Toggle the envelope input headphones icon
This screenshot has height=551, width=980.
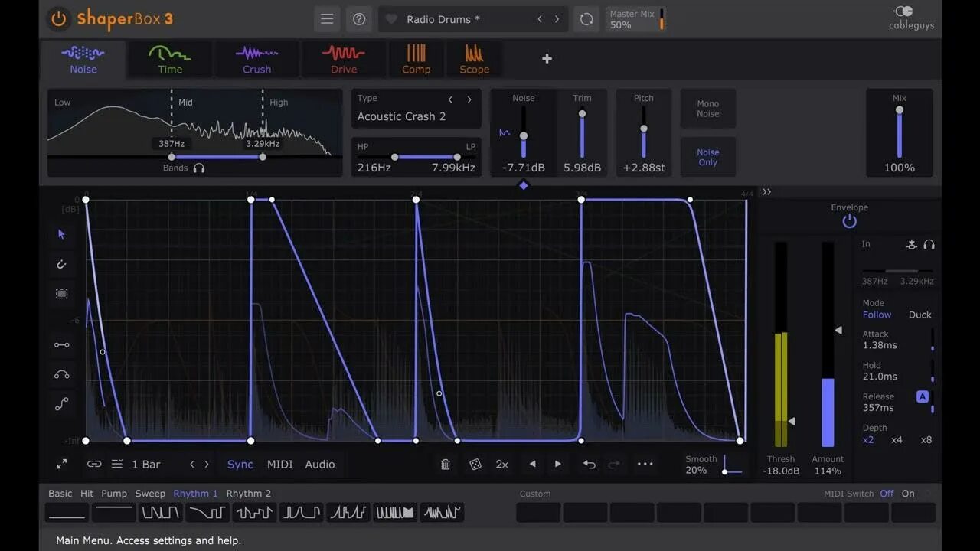coord(929,245)
